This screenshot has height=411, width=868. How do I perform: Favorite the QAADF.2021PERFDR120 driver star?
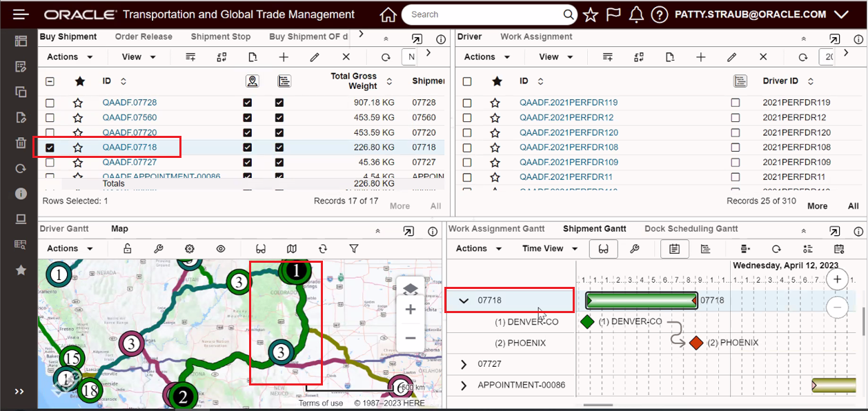[495, 132]
